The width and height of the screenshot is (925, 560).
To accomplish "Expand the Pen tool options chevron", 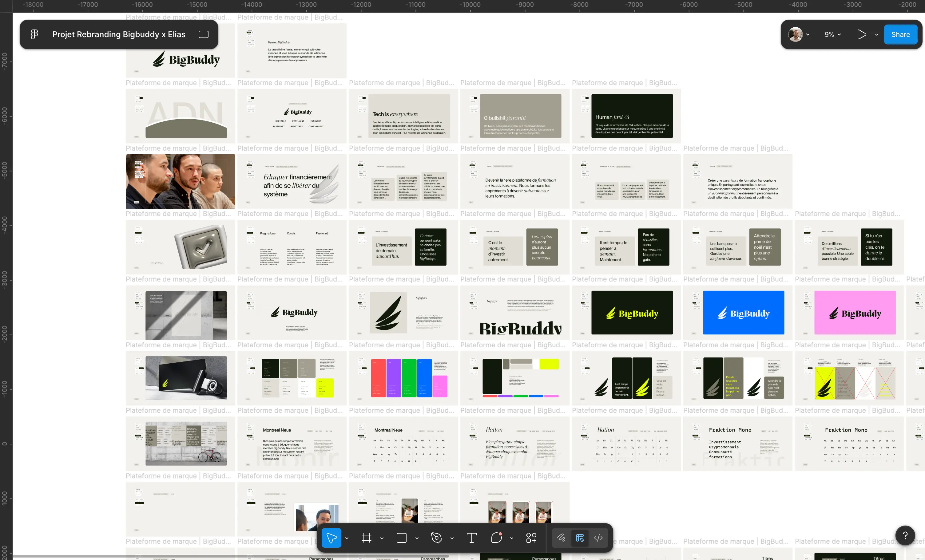I will coord(452,538).
